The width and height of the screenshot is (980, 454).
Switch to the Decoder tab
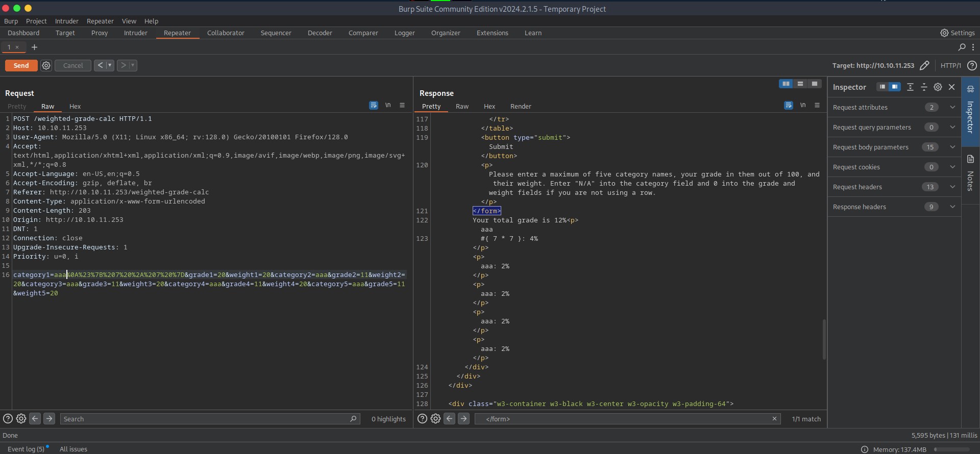coord(320,33)
